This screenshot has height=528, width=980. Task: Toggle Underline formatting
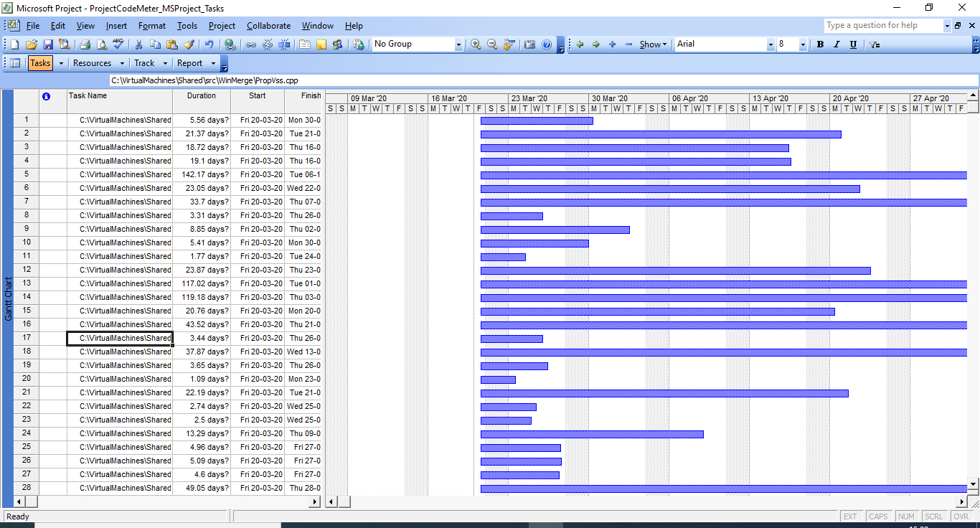tap(853, 44)
